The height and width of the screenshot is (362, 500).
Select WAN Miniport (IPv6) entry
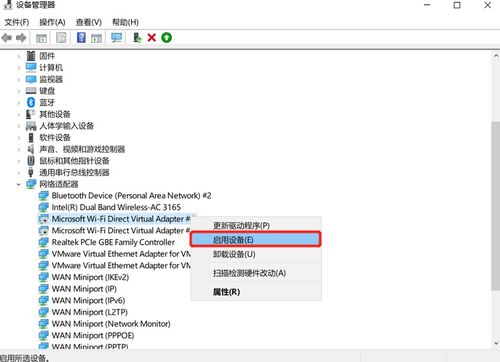(88, 300)
